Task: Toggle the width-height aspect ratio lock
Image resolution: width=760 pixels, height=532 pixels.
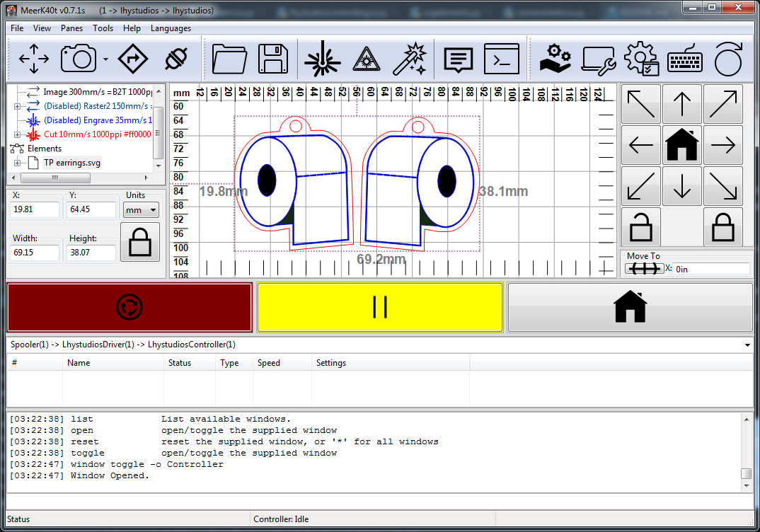Action: pos(139,242)
